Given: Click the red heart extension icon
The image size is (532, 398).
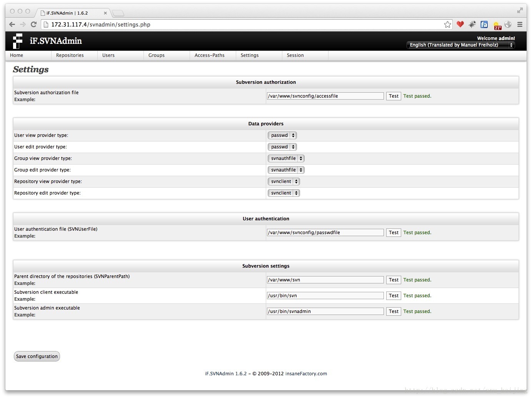Looking at the screenshot, I should pos(460,24).
